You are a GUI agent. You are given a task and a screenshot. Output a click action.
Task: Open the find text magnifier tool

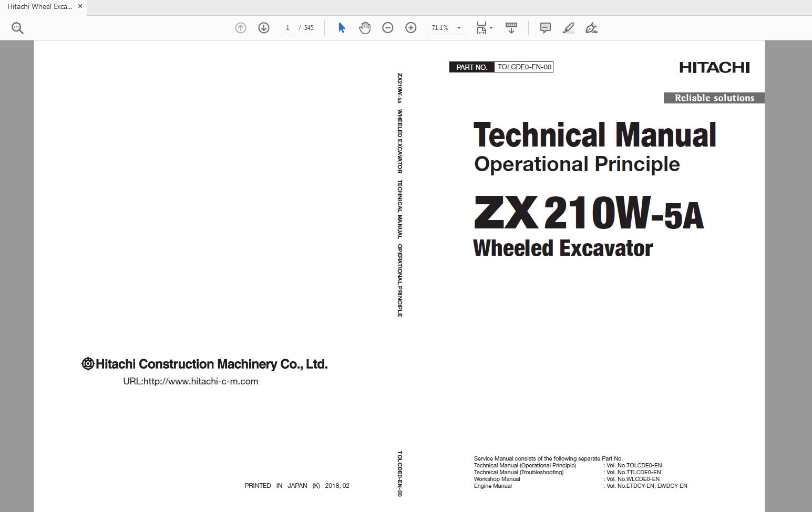pyautogui.click(x=17, y=28)
